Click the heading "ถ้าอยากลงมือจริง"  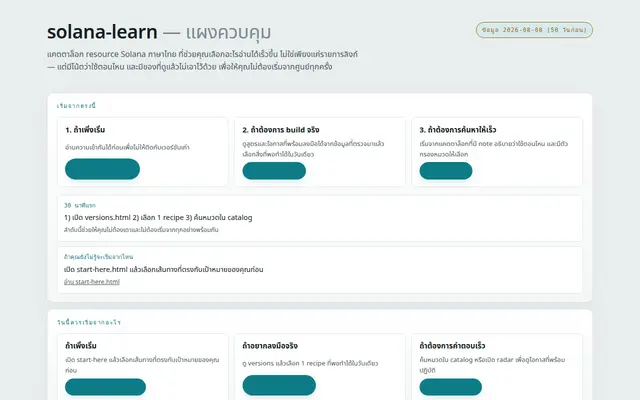[270, 346]
